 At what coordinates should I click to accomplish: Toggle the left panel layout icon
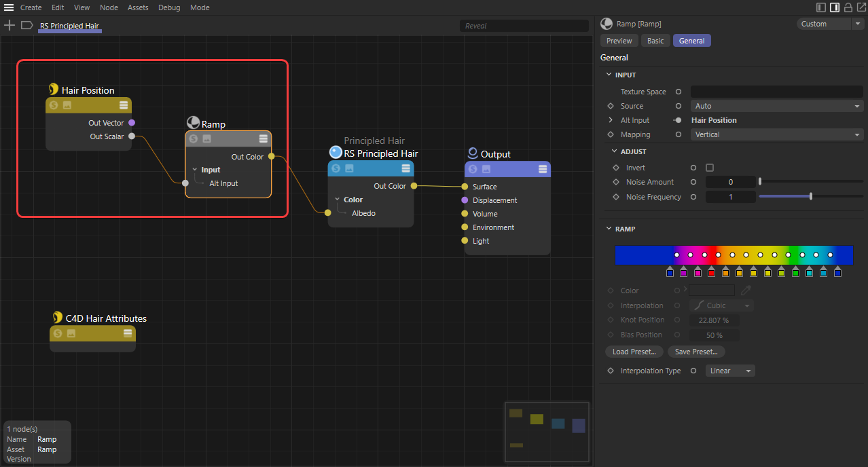point(821,7)
